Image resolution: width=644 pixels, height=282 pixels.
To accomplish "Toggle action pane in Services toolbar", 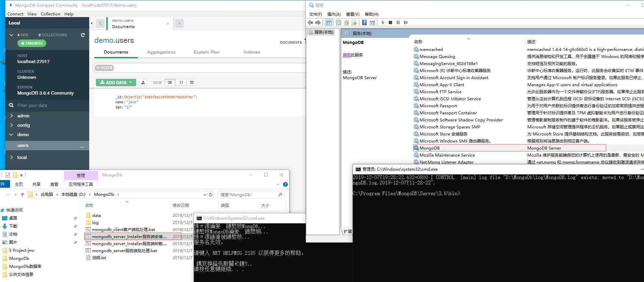I will (x=372, y=22).
